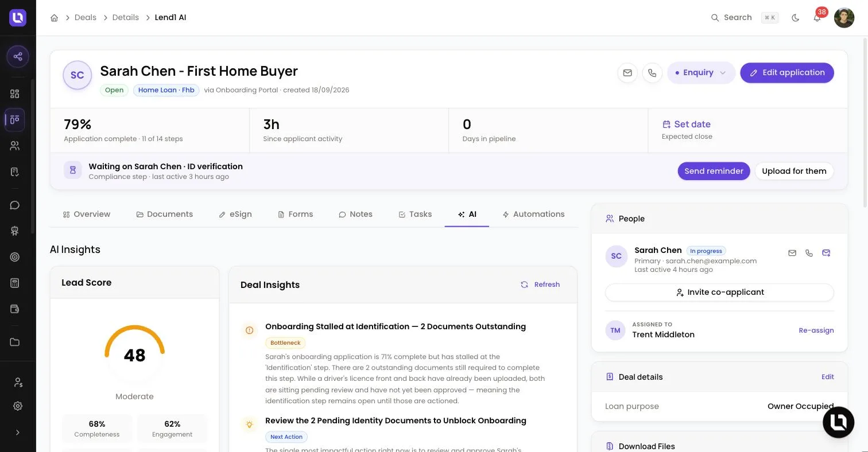Open the Forms tab

pos(296,214)
